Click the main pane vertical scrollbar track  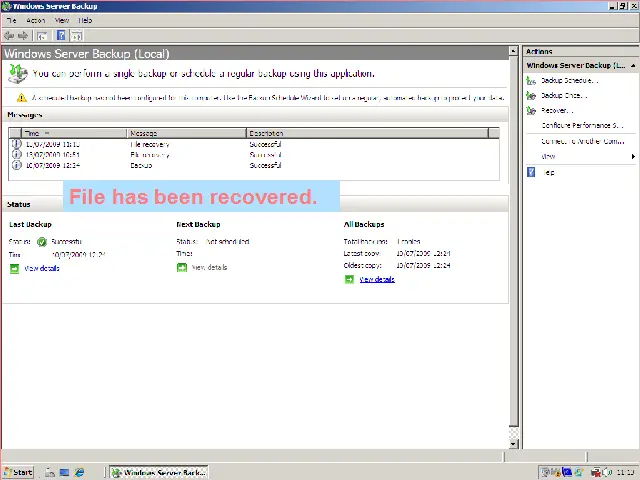pos(514,433)
